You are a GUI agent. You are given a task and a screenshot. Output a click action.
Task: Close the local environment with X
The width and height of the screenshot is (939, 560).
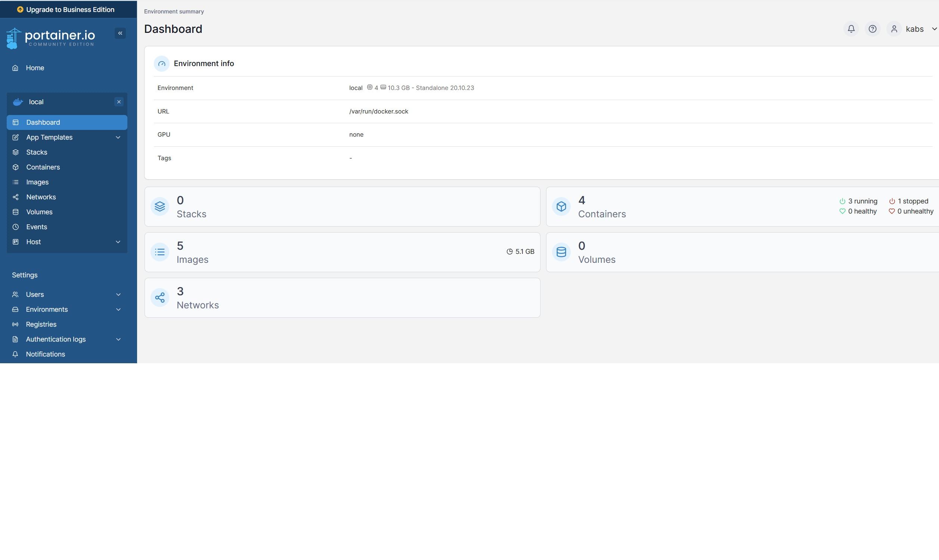(119, 102)
